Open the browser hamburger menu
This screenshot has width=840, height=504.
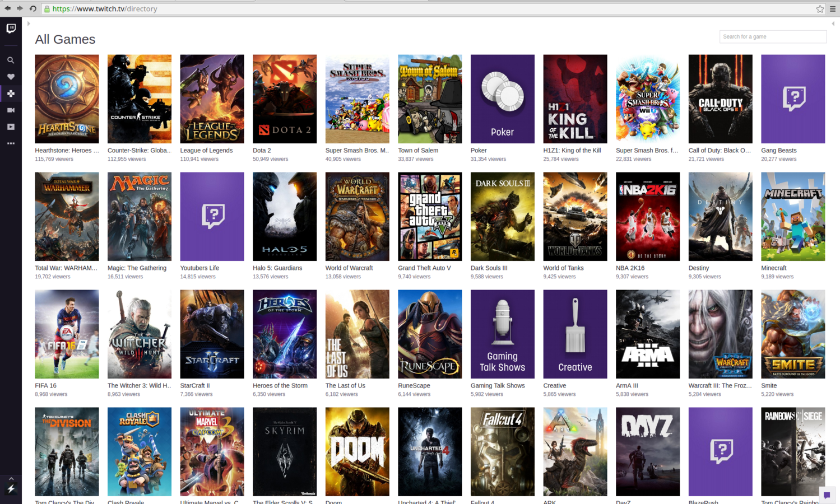833,9
